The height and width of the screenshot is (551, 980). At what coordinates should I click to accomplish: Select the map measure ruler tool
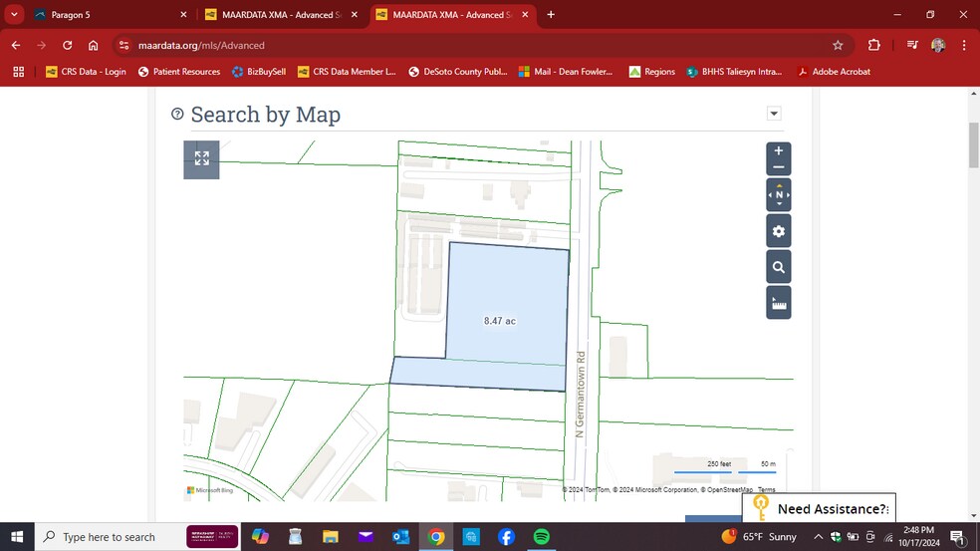pyautogui.click(x=778, y=303)
